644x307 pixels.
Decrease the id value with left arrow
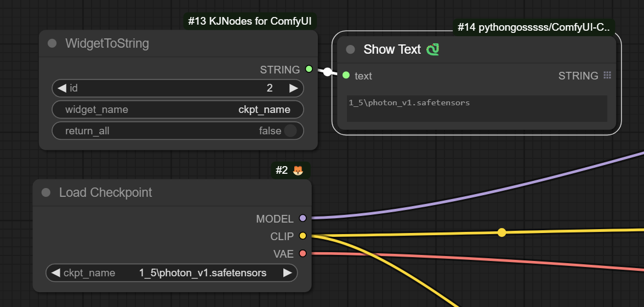pos(61,88)
